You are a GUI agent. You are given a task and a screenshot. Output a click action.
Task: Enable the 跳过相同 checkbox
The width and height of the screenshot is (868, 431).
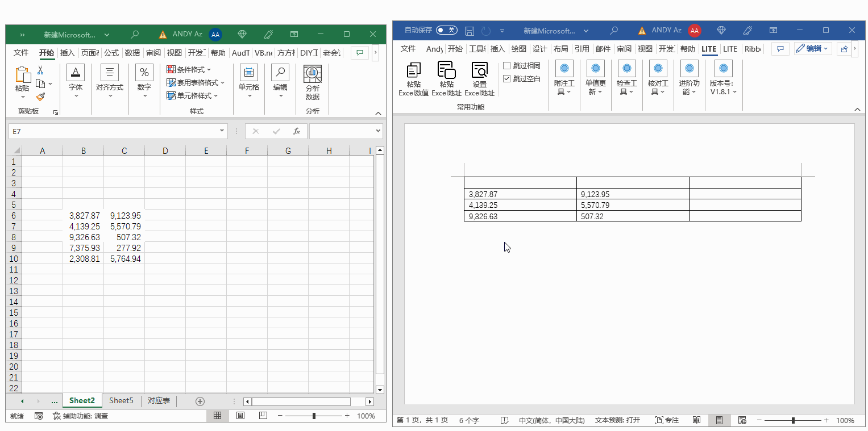[x=507, y=66]
